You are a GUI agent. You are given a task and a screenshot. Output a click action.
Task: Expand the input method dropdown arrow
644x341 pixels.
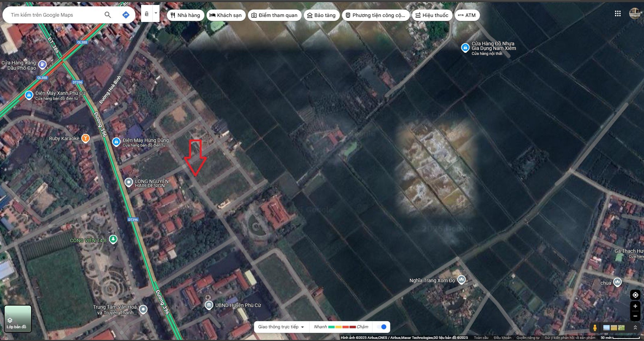pos(156,13)
